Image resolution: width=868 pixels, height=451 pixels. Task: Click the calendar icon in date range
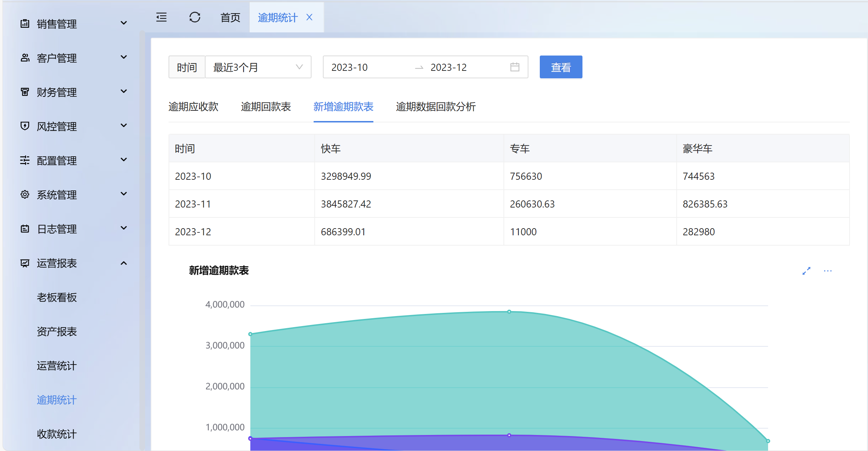[x=515, y=67]
